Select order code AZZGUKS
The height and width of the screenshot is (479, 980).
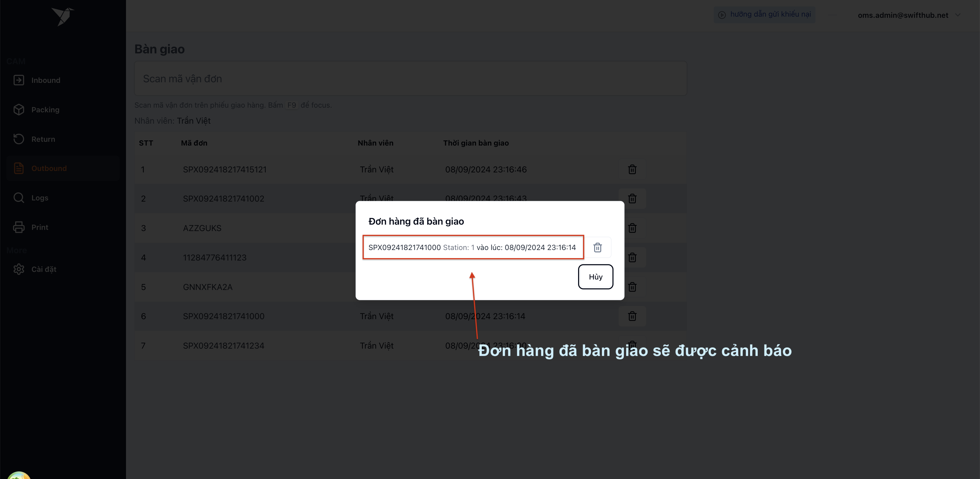202,228
